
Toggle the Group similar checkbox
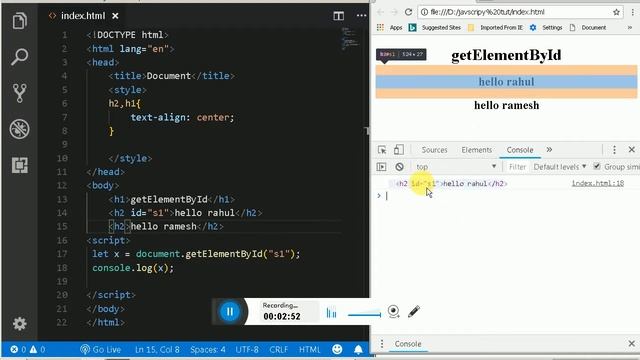(597, 167)
